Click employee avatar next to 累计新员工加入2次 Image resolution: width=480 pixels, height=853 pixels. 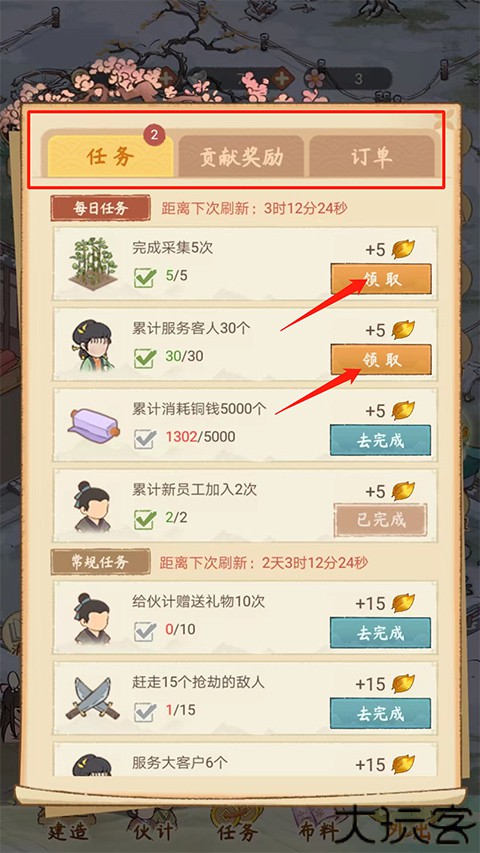pyautogui.click(x=93, y=506)
